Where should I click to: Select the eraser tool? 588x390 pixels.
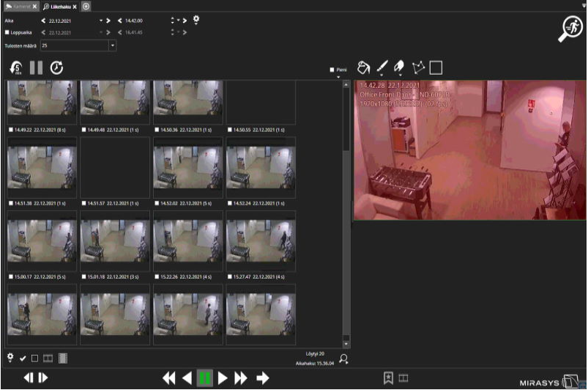point(400,67)
